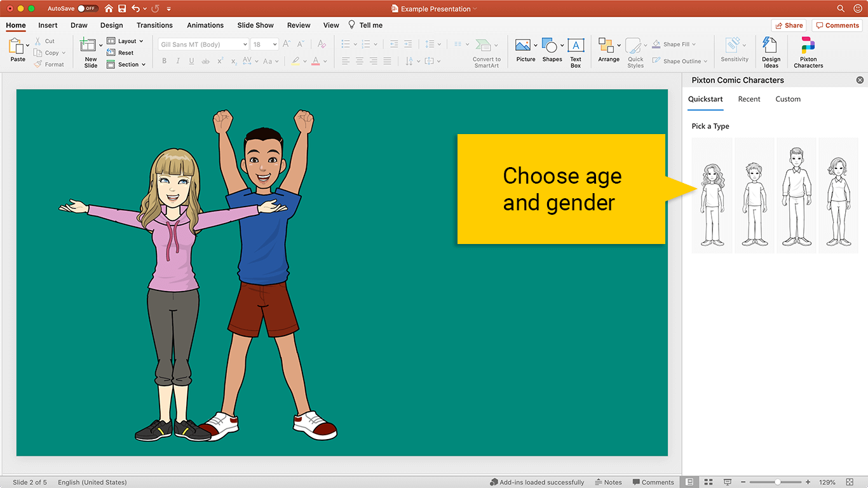Open the Transitions ribbon tab
The height and width of the screenshot is (488, 868).
point(154,25)
